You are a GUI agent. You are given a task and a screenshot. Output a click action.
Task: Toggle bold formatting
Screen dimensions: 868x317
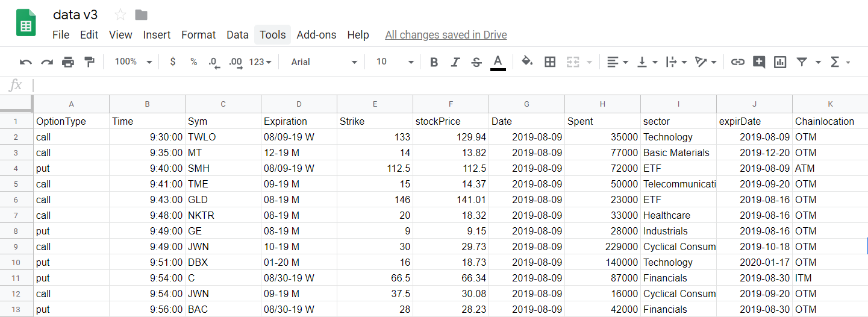tap(434, 61)
